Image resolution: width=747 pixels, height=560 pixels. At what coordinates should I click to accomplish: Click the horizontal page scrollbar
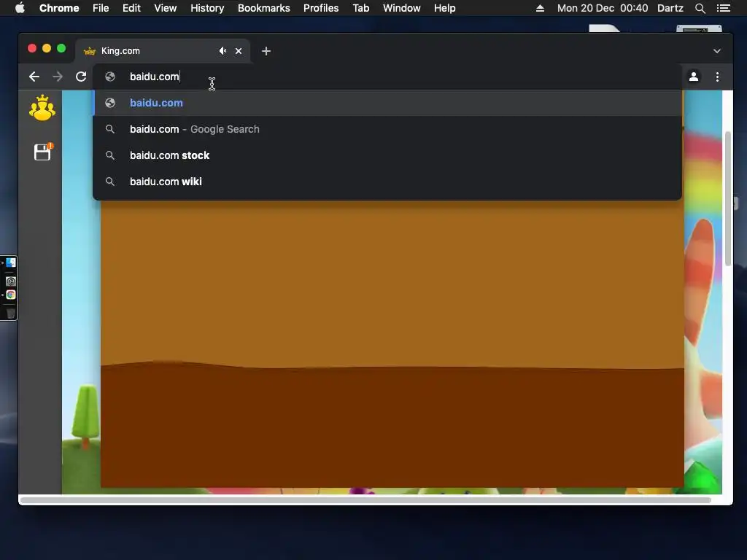pyautogui.click(x=365, y=500)
